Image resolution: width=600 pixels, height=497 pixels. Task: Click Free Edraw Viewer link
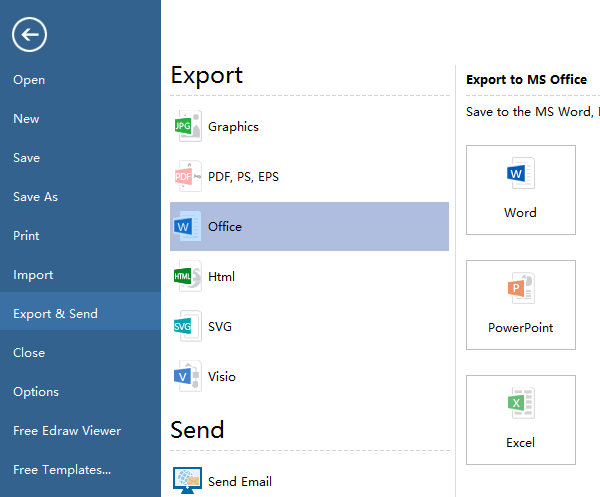tap(67, 431)
